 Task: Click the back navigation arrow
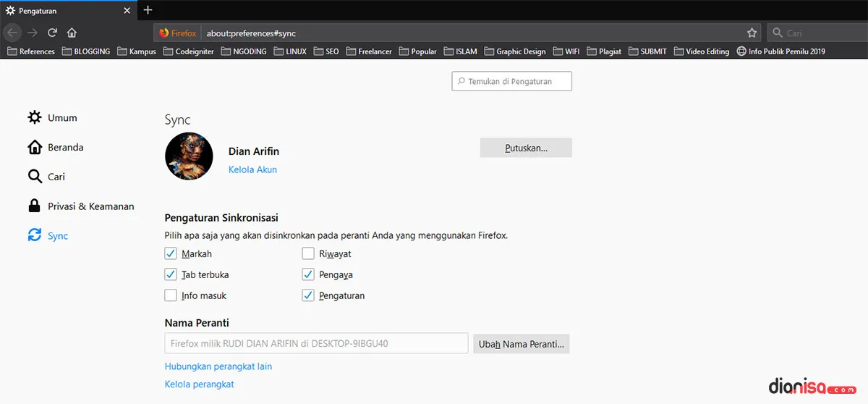pyautogui.click(x=13, y=33)
